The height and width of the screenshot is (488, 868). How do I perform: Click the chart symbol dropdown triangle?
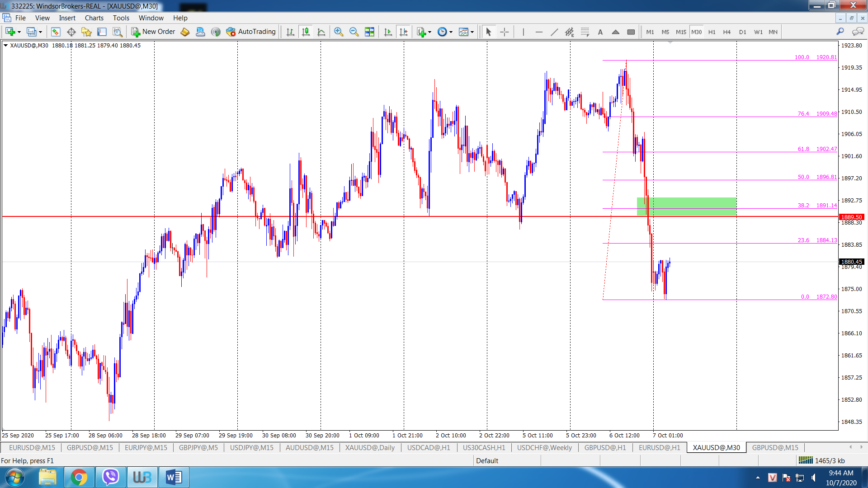(5, 45)
